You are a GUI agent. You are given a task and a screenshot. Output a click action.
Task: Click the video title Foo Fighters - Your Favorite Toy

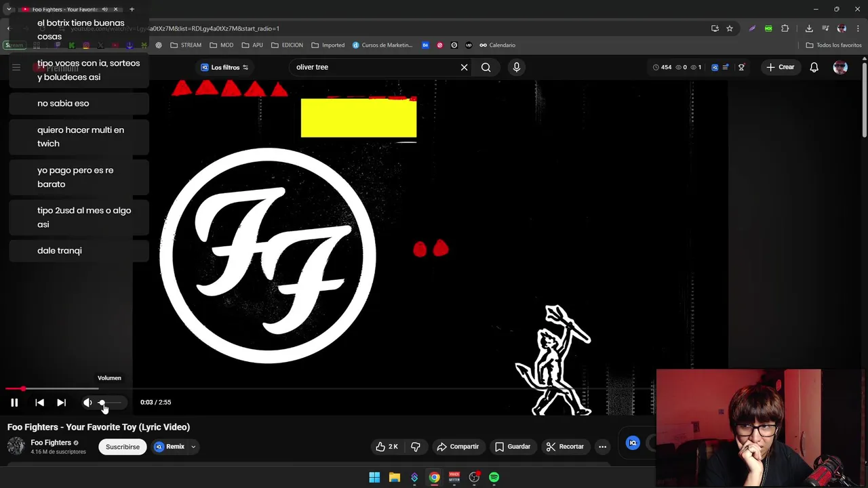click(98, 427)
